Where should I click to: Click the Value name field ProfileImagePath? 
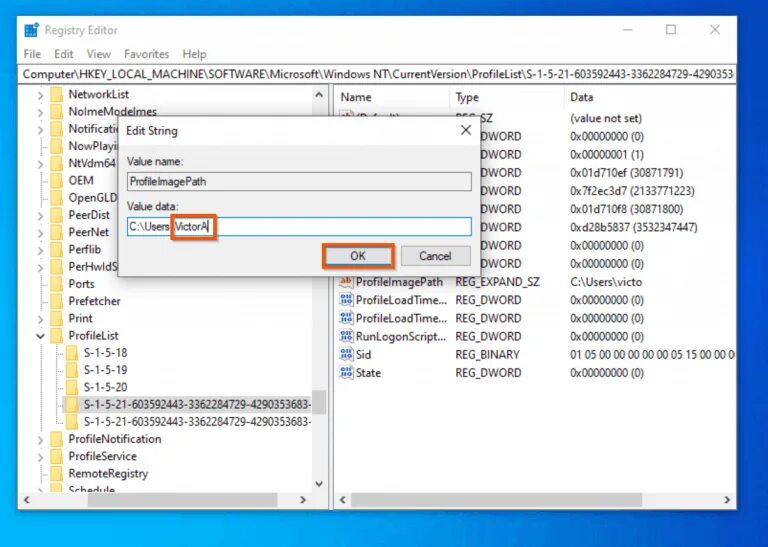[x=299, y=182]
